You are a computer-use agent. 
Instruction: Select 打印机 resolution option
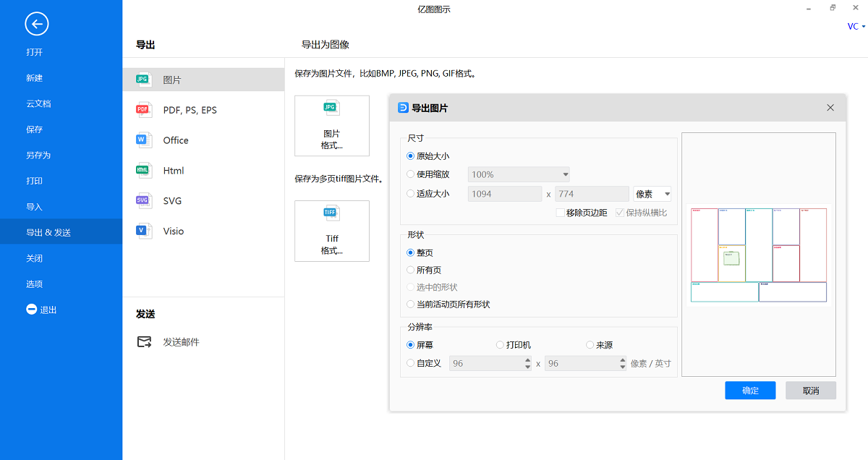[500, 345]
